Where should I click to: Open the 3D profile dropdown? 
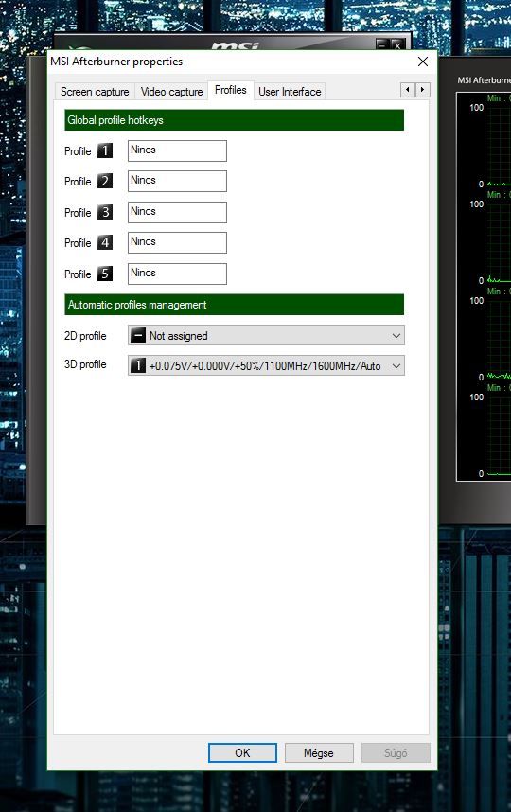[266, 365]
